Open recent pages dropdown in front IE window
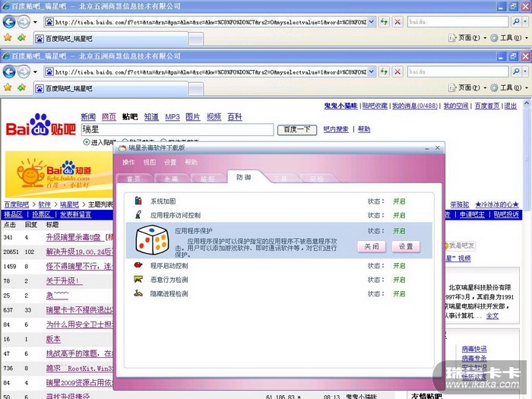532x399 pixels. pos(35,72)
